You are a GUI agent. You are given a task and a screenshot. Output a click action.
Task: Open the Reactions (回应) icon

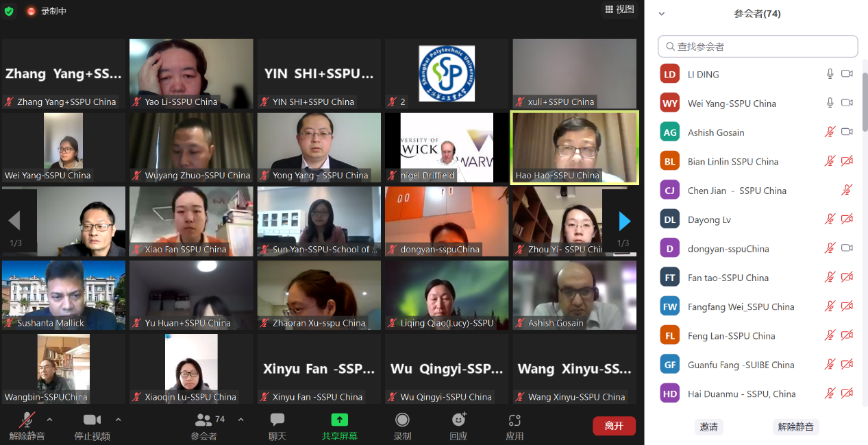click(x=458, y=420)
